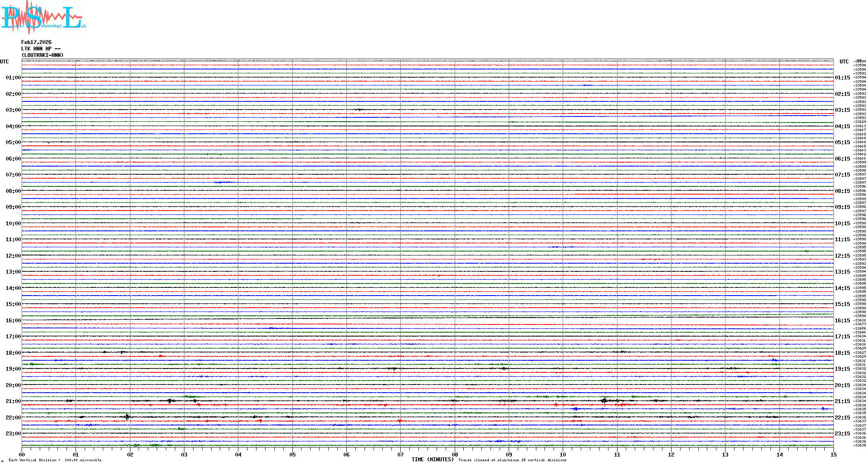Click the Traces clipped footnote text
Image resolution: width=868 pixels, height=466 pixels.
(x=512, y=460)
